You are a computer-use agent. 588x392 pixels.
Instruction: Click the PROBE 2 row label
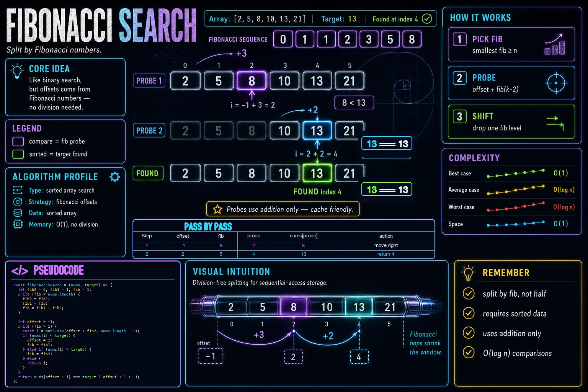click(x=149, y=131)
